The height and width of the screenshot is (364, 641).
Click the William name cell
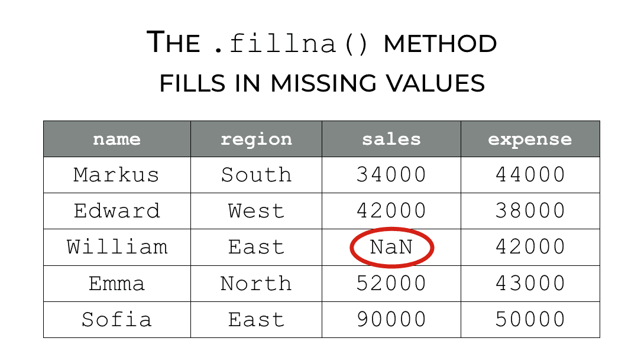(x=117, y=247)
